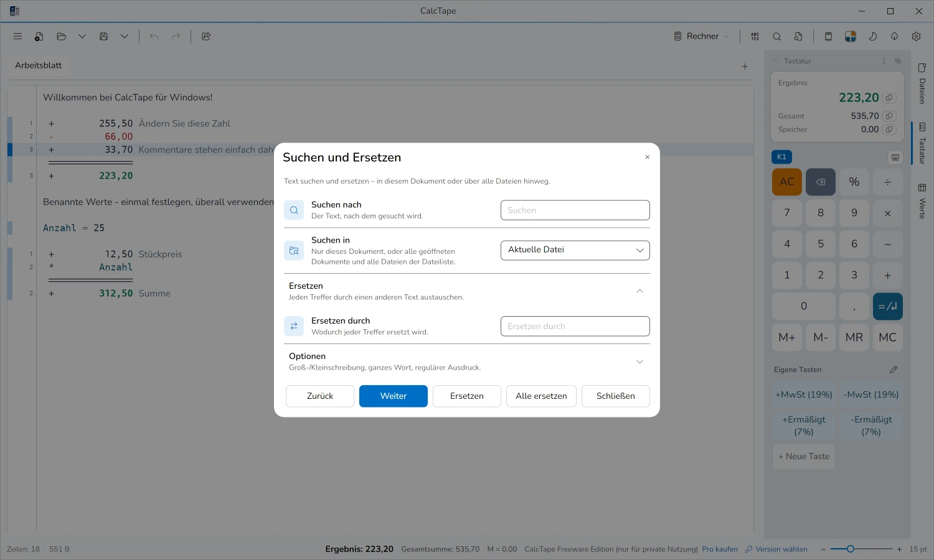Click the open file folder icon

61,36
